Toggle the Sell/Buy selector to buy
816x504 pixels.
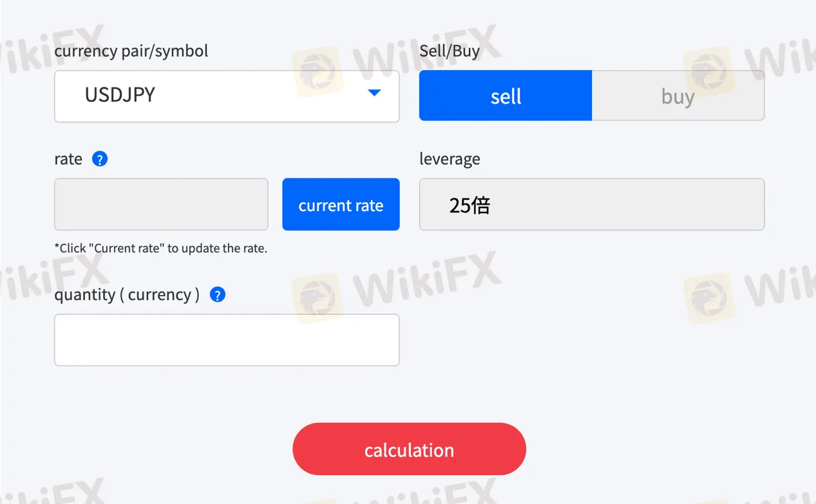(x=678, y=95)
